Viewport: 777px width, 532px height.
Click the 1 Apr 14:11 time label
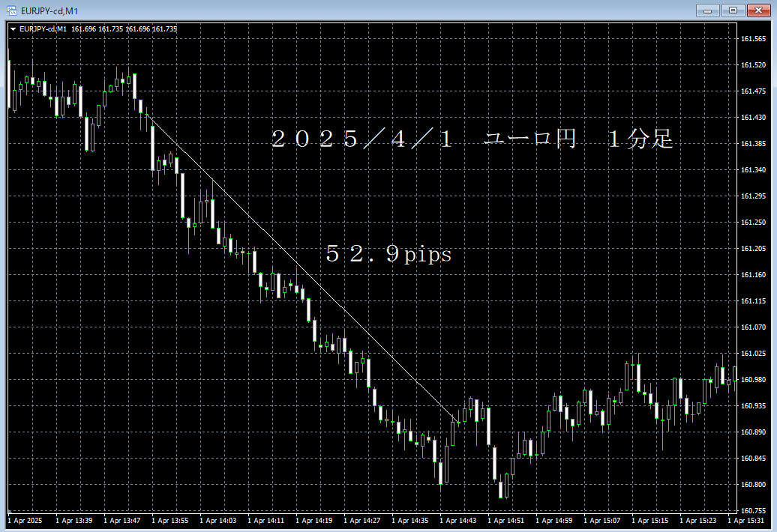click(266, 521)
